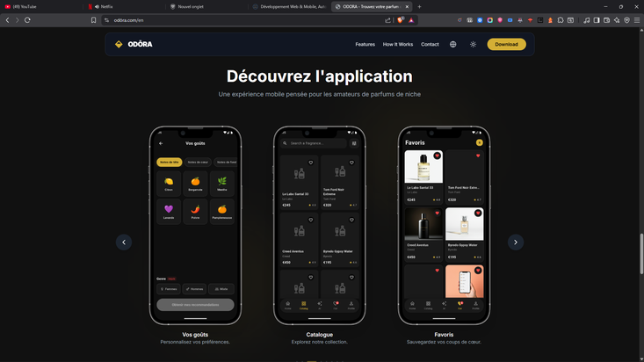
Task: Click the yellow Download button
Action: (506, 44)
